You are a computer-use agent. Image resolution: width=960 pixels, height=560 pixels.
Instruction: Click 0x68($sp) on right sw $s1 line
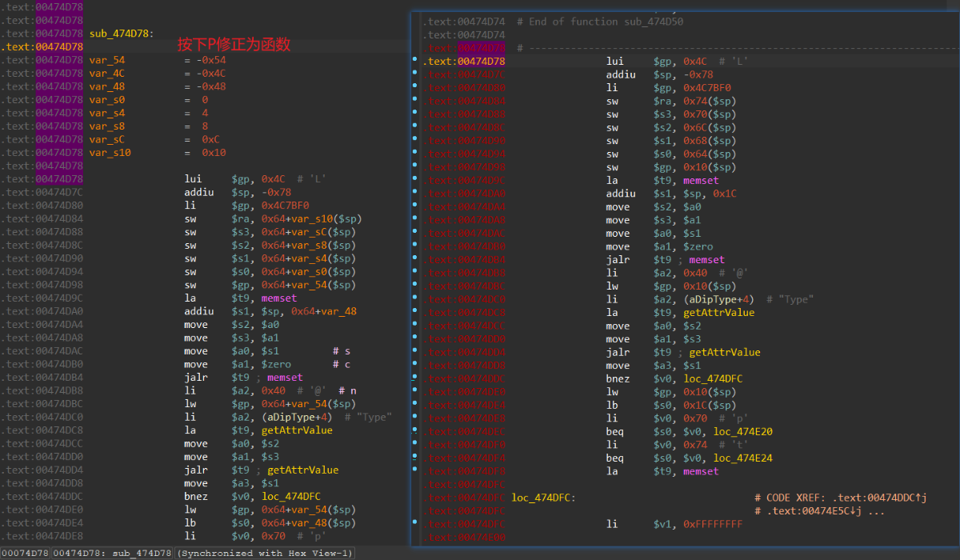710,141
